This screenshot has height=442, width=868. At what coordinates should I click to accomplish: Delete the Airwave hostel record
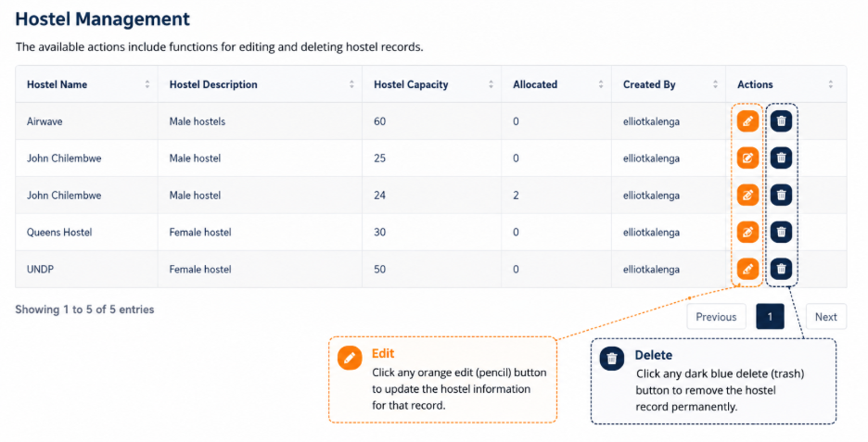click(781, 121)
